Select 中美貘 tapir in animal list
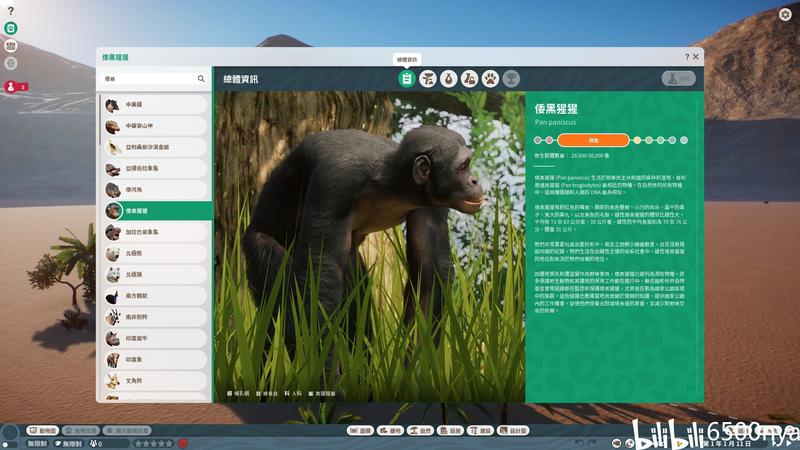 coord(156,105)
